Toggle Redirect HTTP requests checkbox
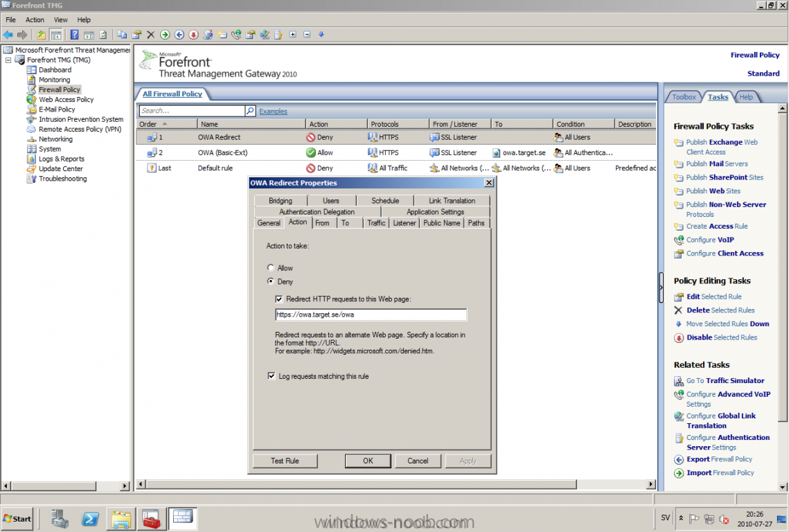789x532 pixels. (x=278, y=299)
